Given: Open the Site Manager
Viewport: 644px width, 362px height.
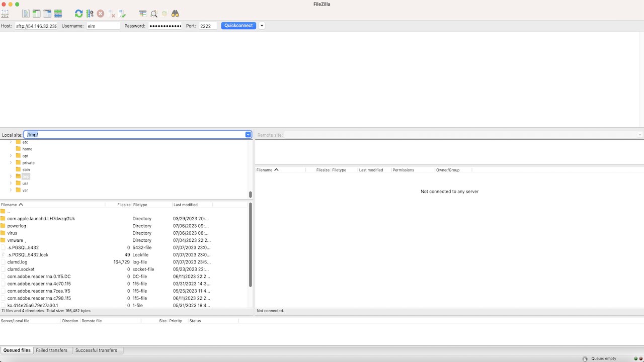Looking at the screenshot, I should 5,14.
